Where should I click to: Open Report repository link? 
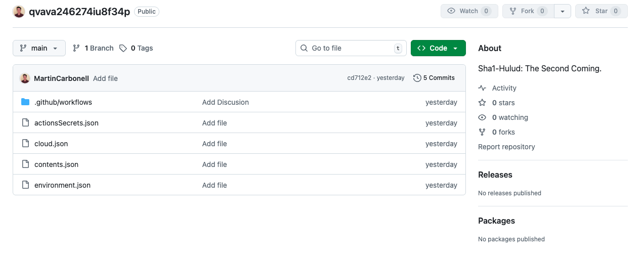(506, 147)
